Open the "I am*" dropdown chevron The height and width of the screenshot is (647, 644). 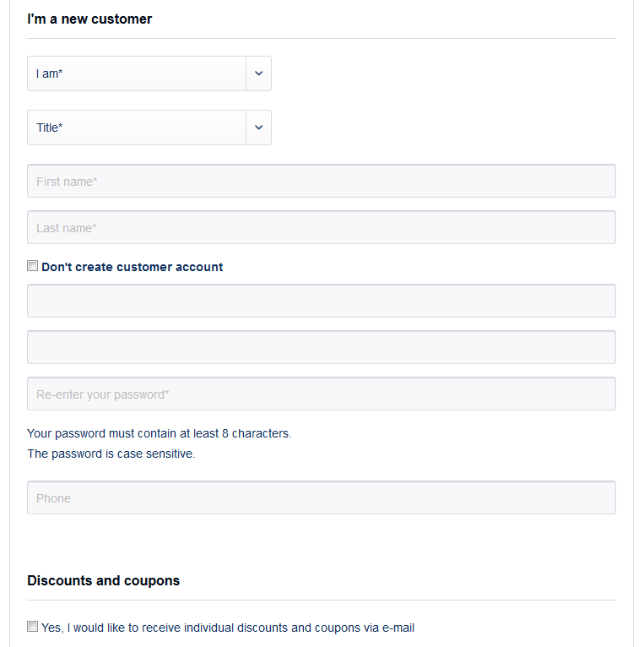(x=258, y=73)
